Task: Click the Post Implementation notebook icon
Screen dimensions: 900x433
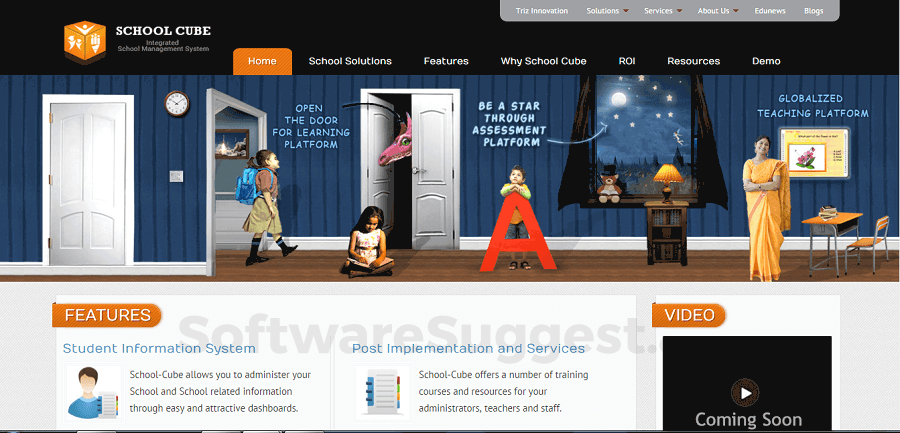Action: 383,393
